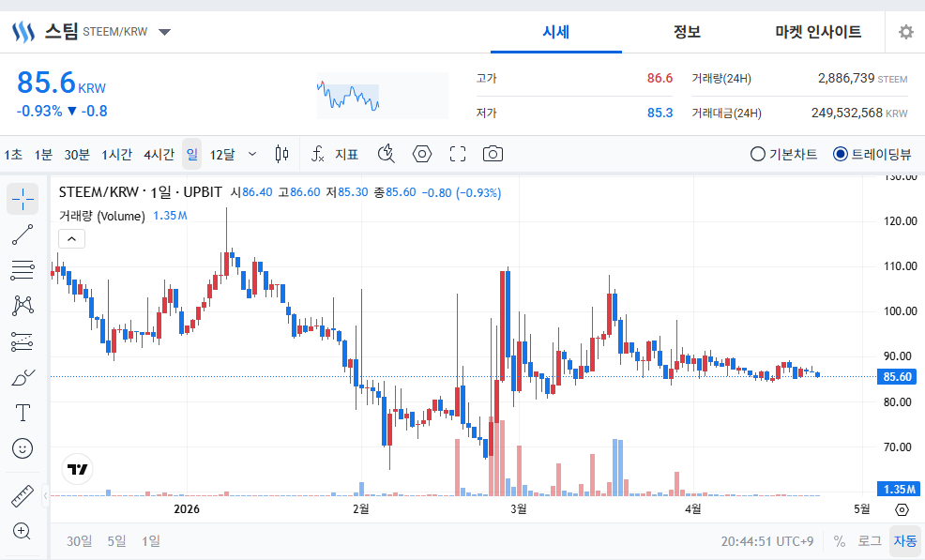This screenshot has height=560, width=925.
Task: Open the horizontal lines drawing tool
Action: pos(23,270)
